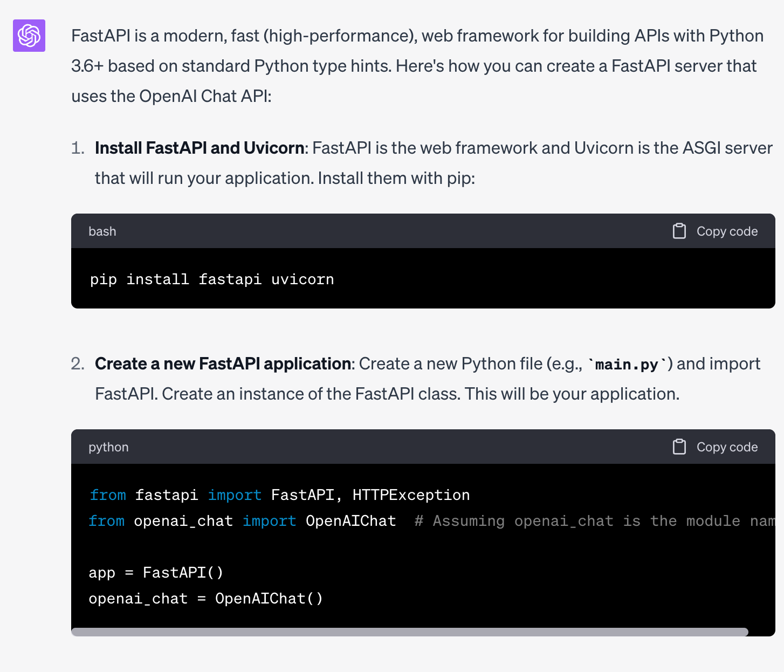Copy code from the python block
The height and width of the screenshot is (672, 784).
click(716, 447)
